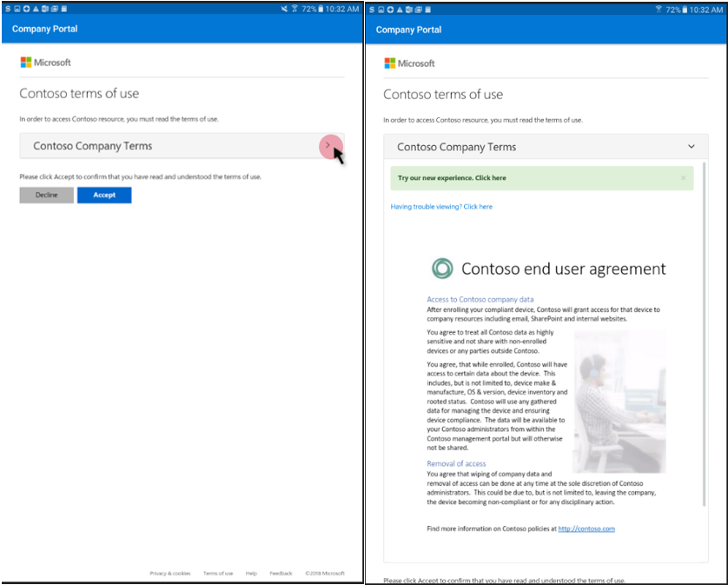Tap the SD card status icon on right screen
Image resolution: width=728 pixels, height=585 pixels.
tap(427, 10)
